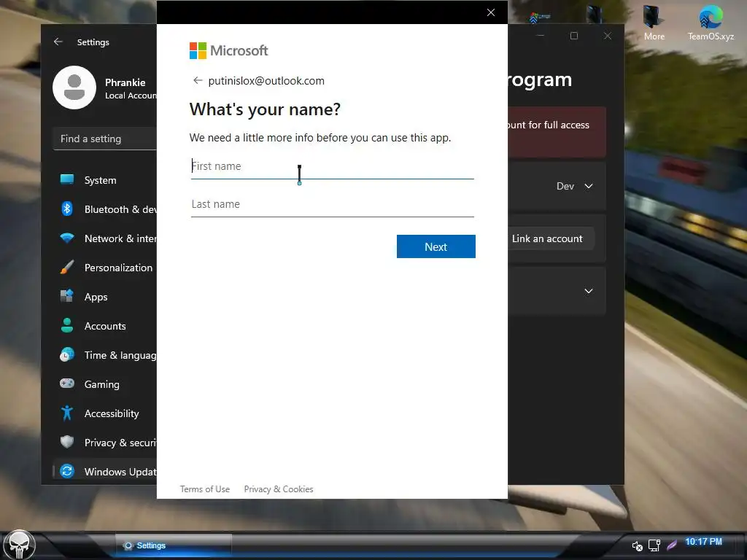Image resolution: width=747 pixels, height=560 pixels.
Task: Click Settings taskbar button
Action: (174, 545)
